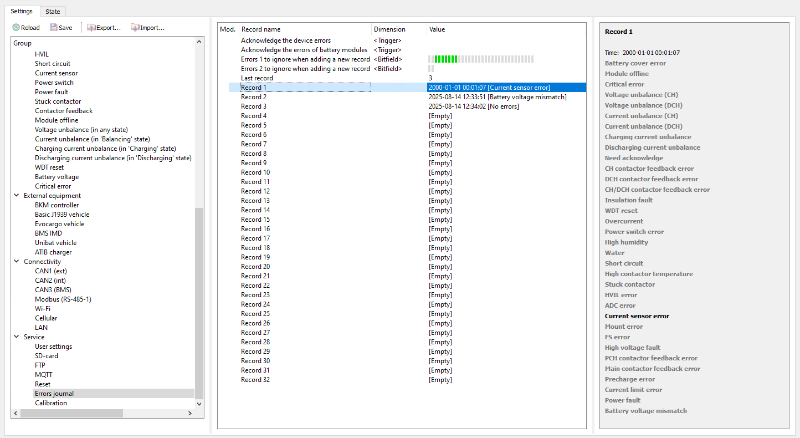
Task: Click the tree horizontal scroll right arrow
Action: (x=190, y=413)
